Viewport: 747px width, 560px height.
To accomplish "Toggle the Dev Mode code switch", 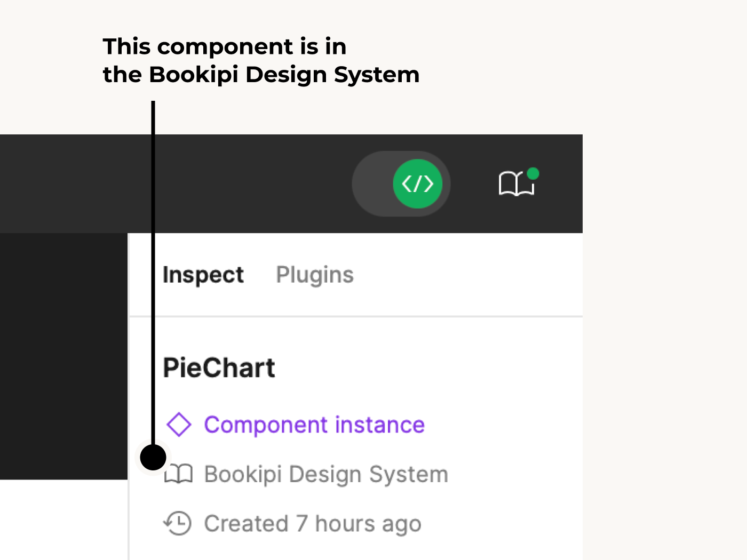I will pos(401,184).
